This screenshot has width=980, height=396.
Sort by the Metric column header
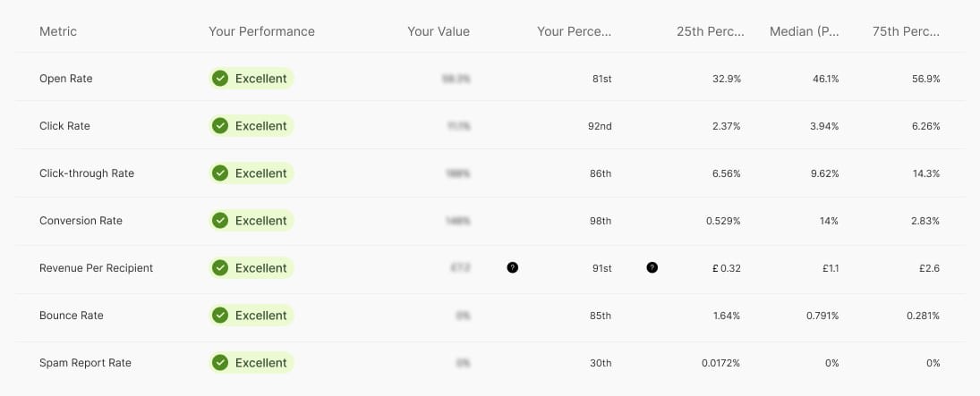point(58,31)
